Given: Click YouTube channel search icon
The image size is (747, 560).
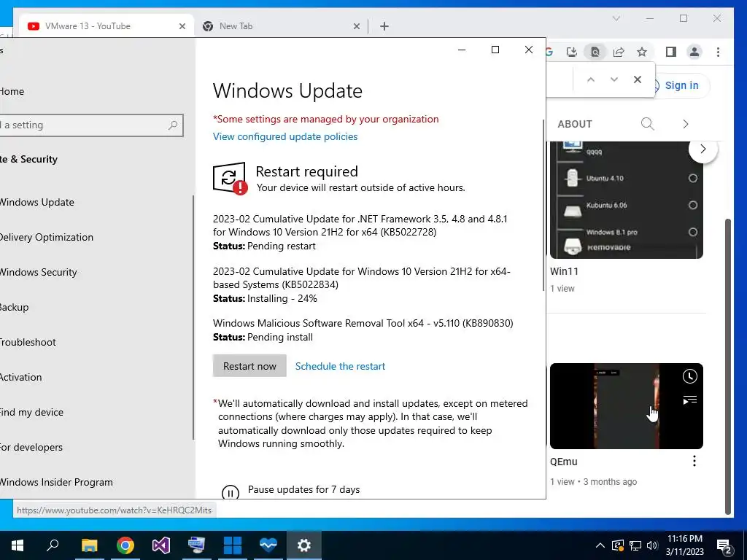Looking at the screenshot, I should tap(647, 124).
